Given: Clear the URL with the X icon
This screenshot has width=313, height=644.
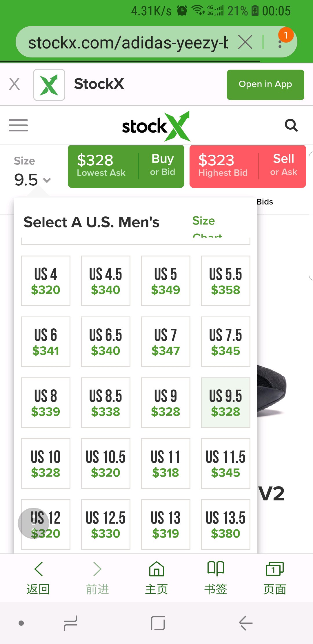Looking at the screenshot, I should tap(245, 42).
